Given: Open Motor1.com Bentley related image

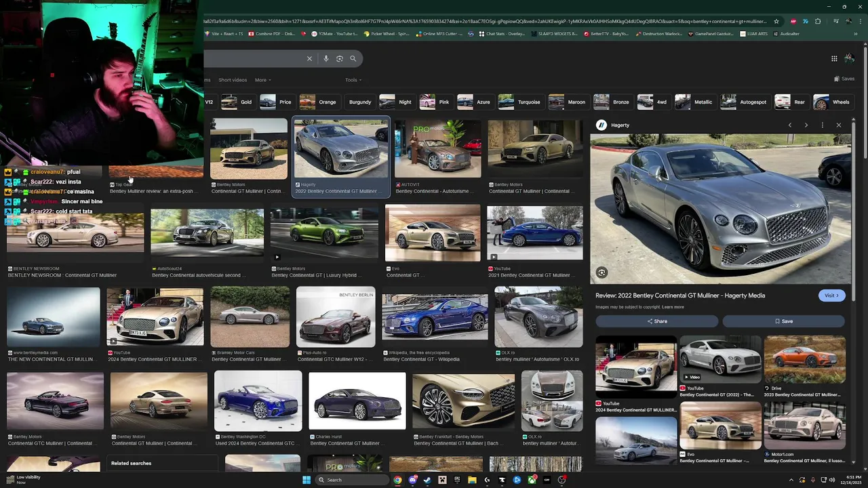Looking at the screenshot, I should [x=804, y=425].
